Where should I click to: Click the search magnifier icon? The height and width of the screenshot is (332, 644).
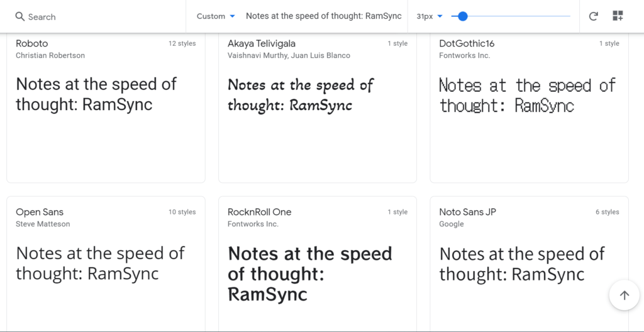[19, 16]
